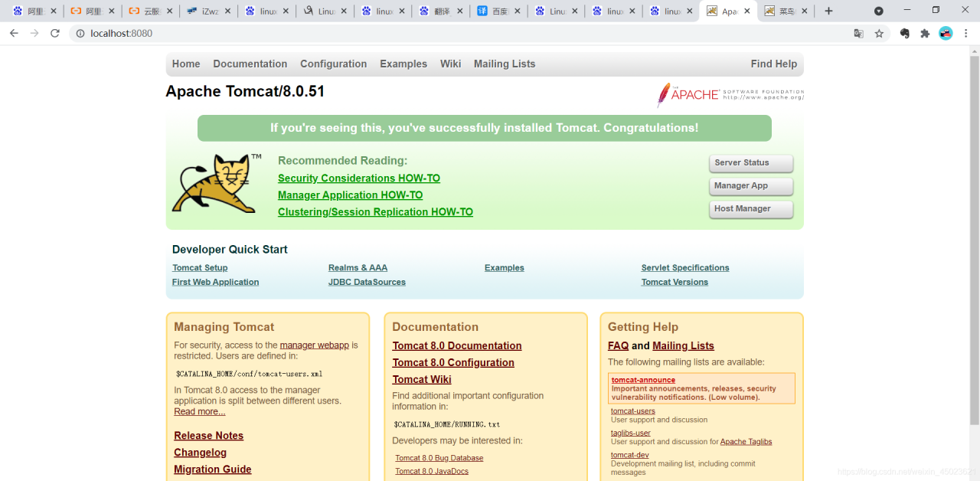Open the Changelog link
Image resolution: width=980 pixels, height=481 pixels.
point(200,453)
